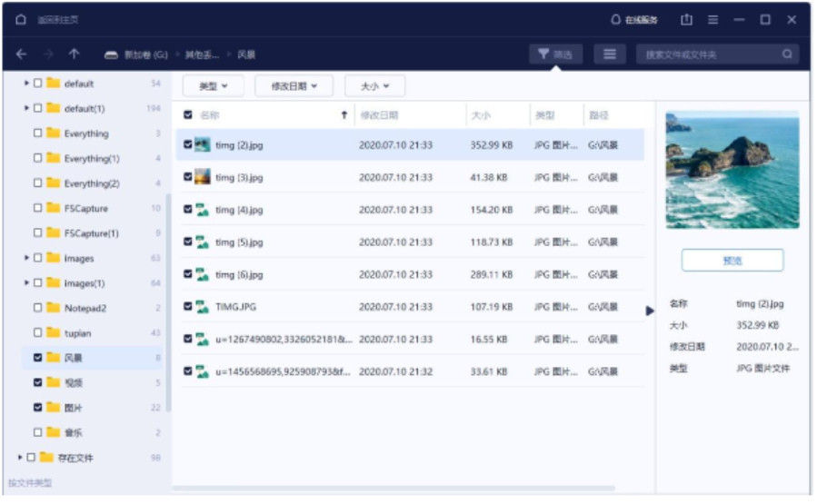Image resolution: width=817 pixels, height=504 pixels.
Task: Expand the Images folder tree arrow
Action: click(26, 259)
